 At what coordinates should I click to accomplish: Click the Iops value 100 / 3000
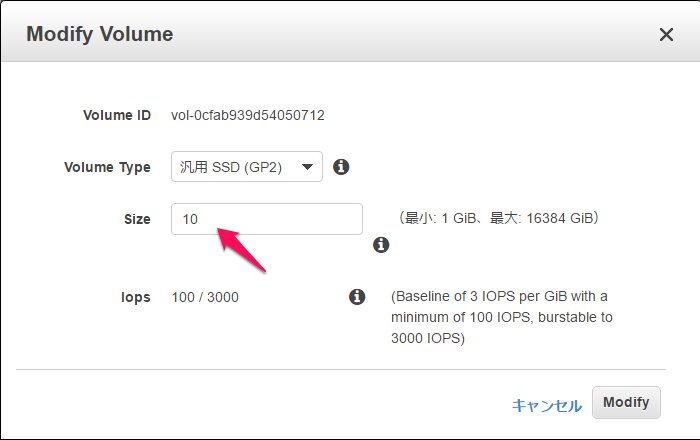click(x=205, y=297)
